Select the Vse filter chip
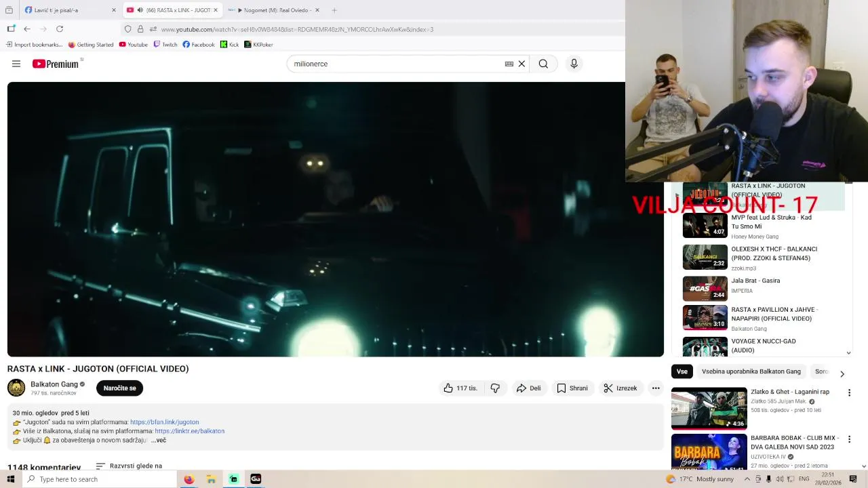 click(x=682, y=371)
